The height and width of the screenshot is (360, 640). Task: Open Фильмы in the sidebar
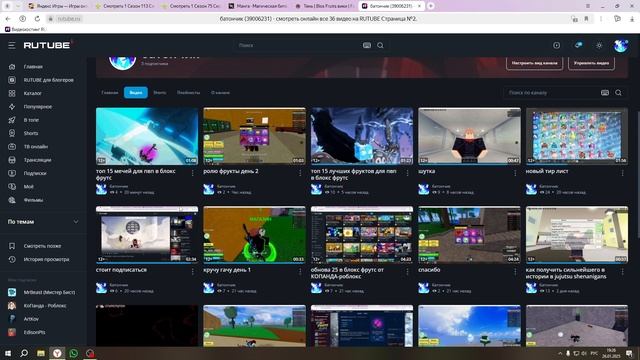click(33, 200)
